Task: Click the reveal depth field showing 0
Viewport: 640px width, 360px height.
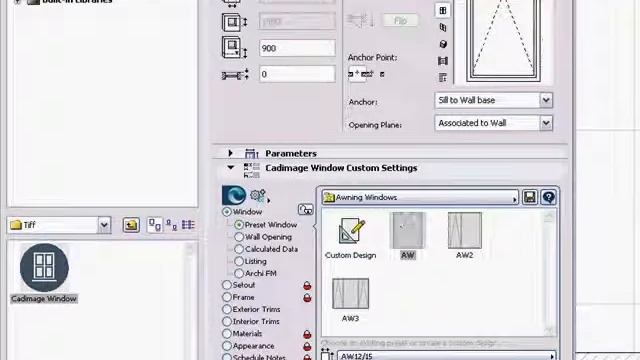Action: tap(297, 74)
